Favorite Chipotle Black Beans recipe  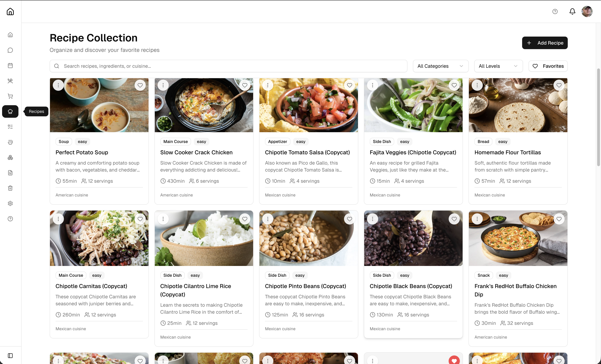454,219
